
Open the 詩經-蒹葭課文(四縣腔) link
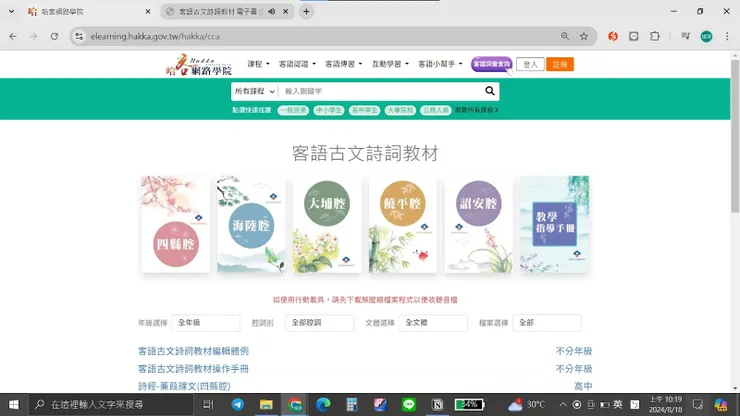[184, 386]
